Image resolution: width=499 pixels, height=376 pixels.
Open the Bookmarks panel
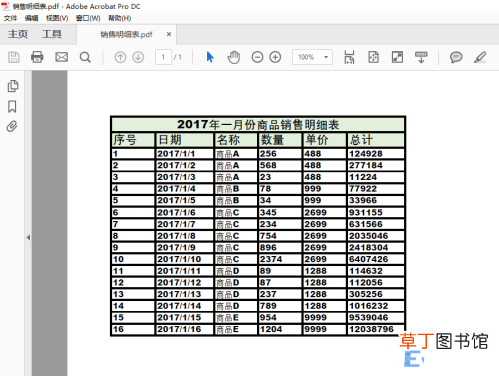(12, 107)
